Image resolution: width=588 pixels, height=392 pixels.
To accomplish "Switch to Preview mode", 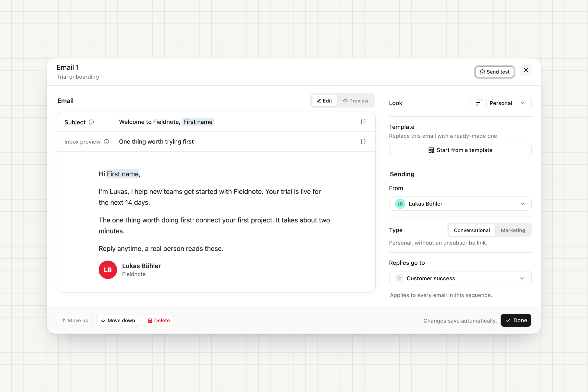I will point(355,101).
